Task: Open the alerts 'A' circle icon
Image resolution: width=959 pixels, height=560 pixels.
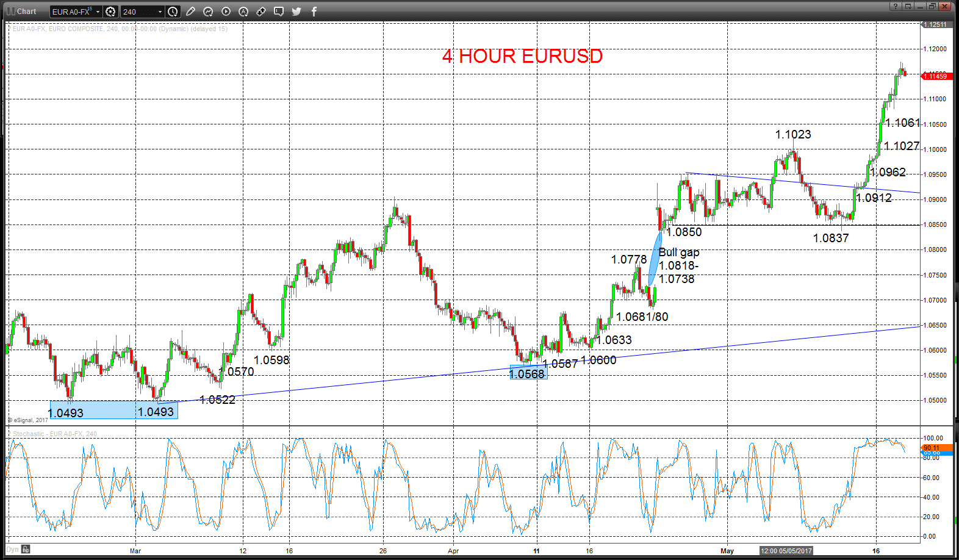Action: pos(243,12)
